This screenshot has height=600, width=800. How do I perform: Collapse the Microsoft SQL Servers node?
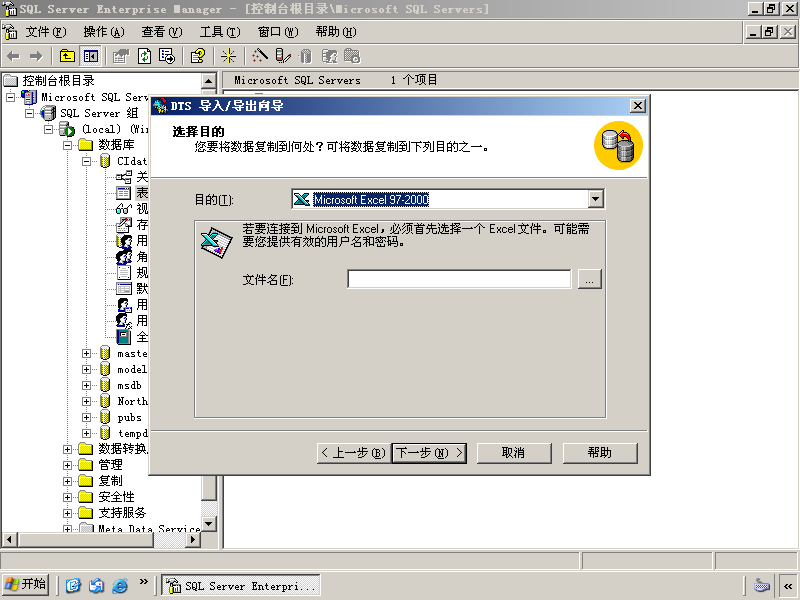(x=10, y=97)
